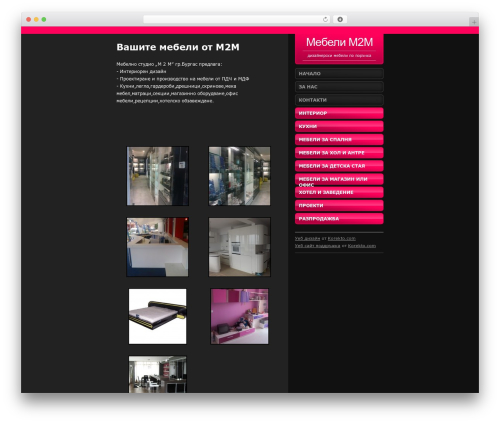Maximize the window with the green button

click(44, 20)
